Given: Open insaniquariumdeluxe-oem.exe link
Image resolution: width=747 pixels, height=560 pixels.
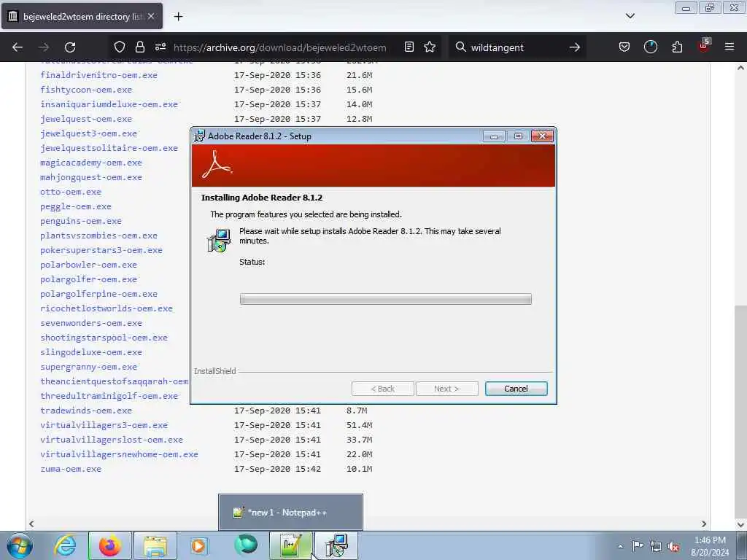Looking at the screenshot, I should click(109, 104).
